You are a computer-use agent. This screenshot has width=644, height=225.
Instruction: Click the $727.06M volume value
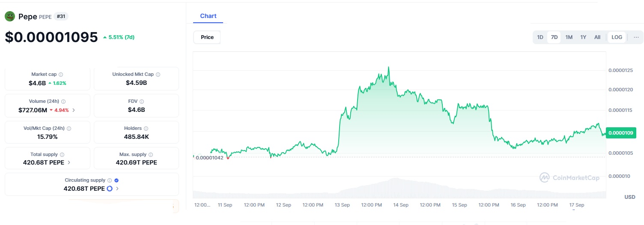pyautogui.click(x=33, y=110)
